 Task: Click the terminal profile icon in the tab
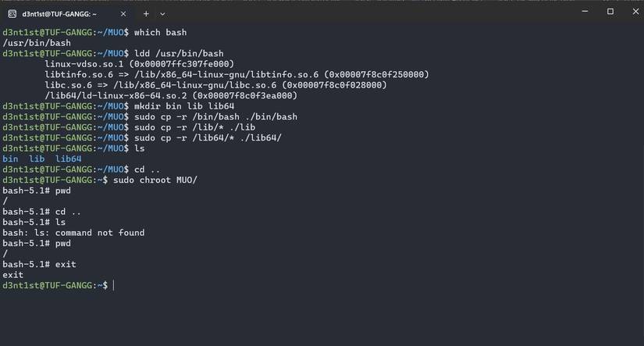pos(13,13)
